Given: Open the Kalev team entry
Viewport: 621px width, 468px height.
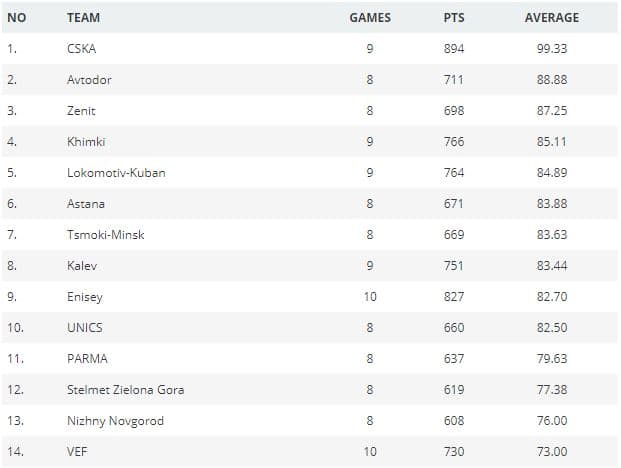Looking at the screenshot, I should coord(81,265).
